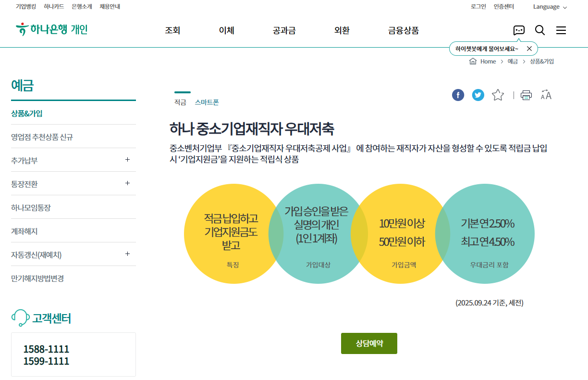Click the 고객센터 headset icon
Viewport: 588px width, 380px height.
coord(20,317)
